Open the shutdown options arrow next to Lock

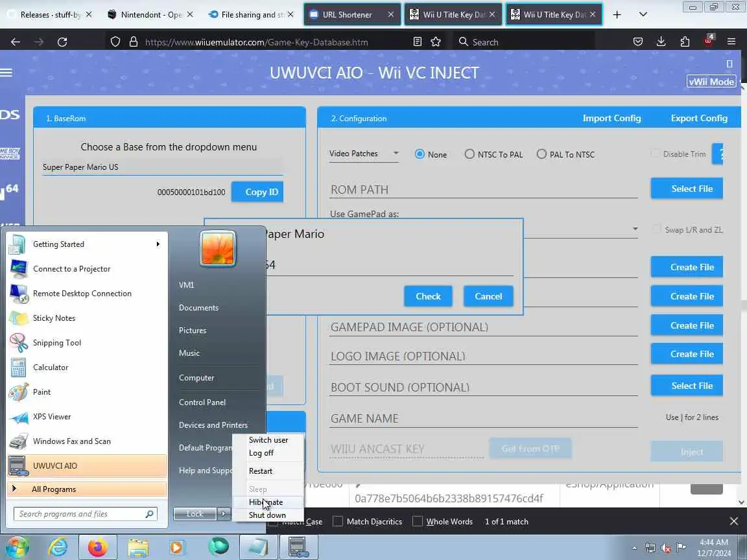(224, 514)
